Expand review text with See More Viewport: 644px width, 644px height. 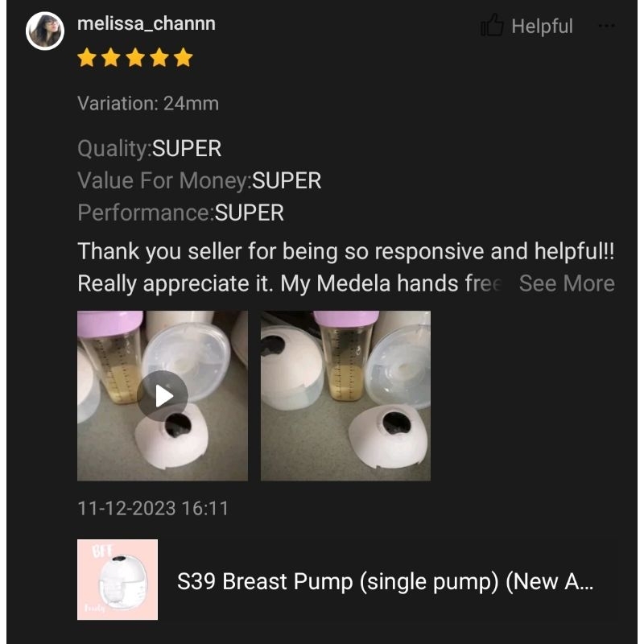(567, 283)
